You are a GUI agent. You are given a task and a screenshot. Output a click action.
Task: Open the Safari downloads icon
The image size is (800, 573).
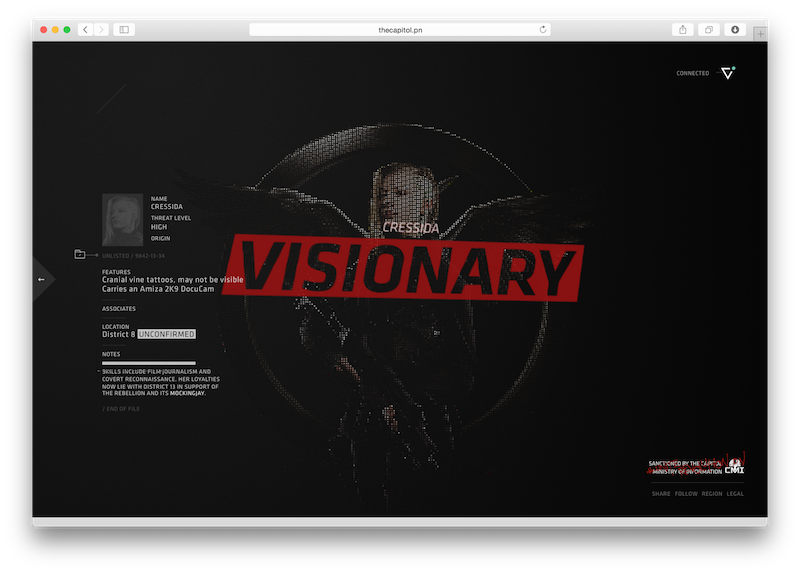[x=735, y=30]
